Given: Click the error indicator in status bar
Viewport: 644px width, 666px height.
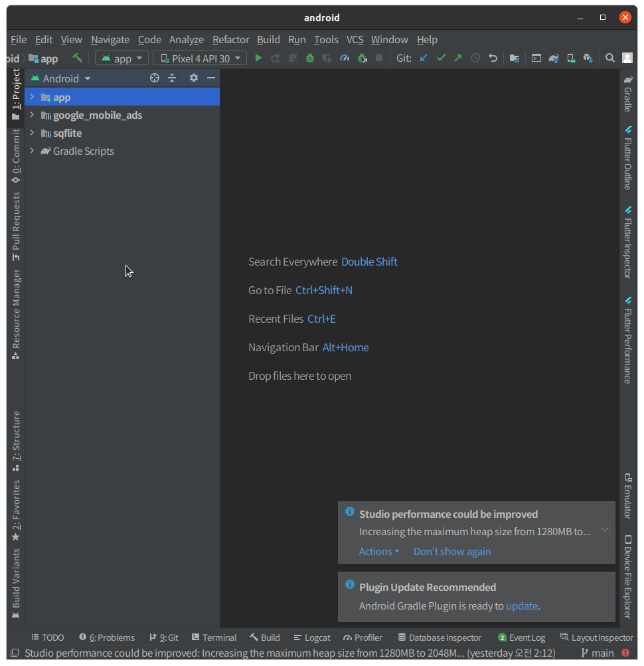Looking at the screenshot, I should point(625,653).
